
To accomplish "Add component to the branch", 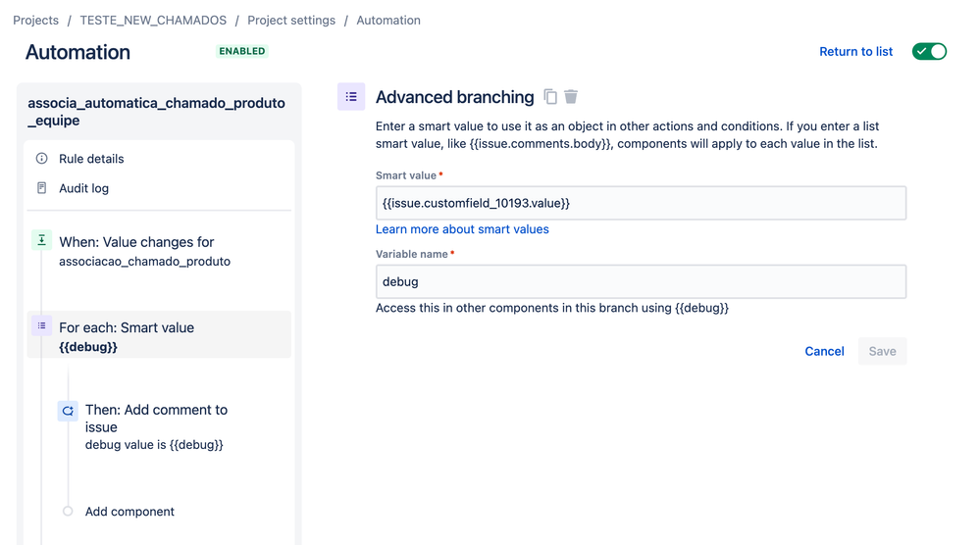I will 129,512.
